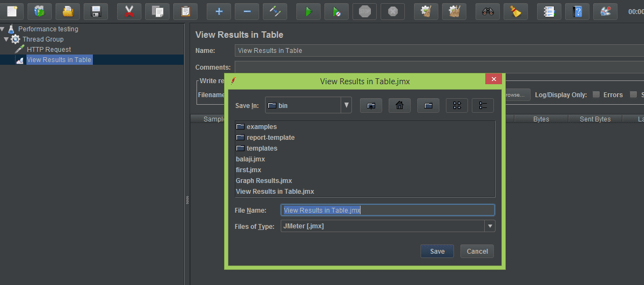Click the Bytes column header
This screenshot has height=285, width=644.
coord(541,119)
